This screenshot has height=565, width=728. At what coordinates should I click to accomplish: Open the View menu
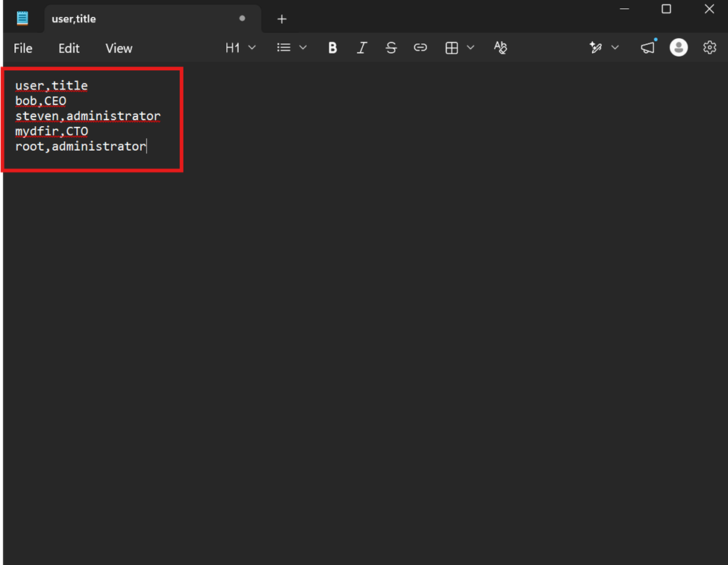click(x=119, y=49)
